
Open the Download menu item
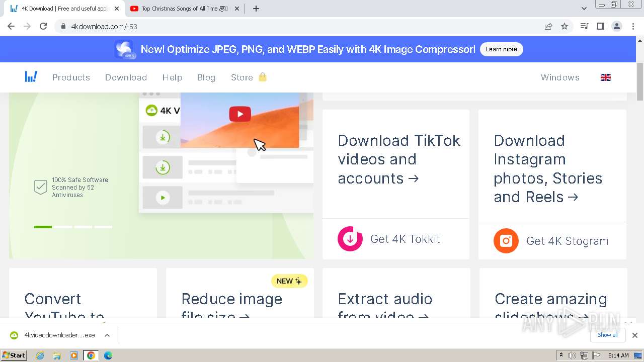(x=126, y=77)
